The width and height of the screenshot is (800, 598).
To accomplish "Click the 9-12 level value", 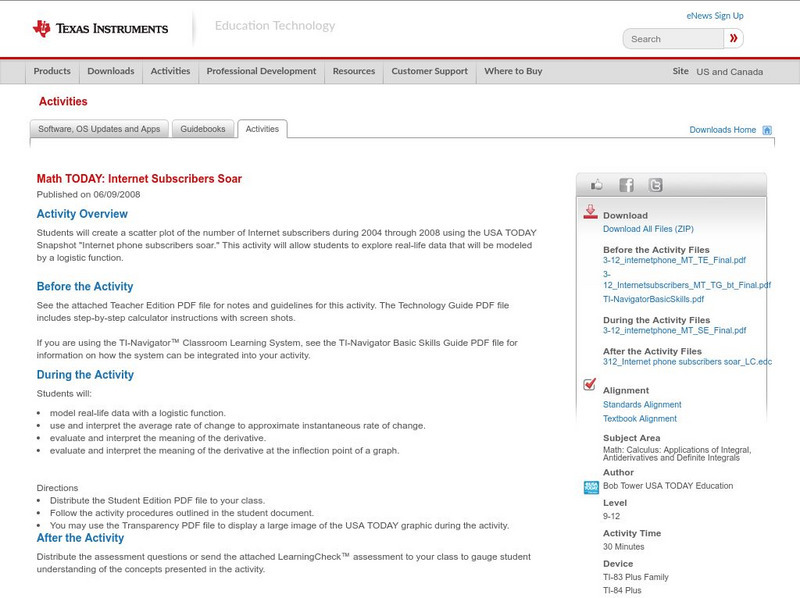I will tap(611, 516).
